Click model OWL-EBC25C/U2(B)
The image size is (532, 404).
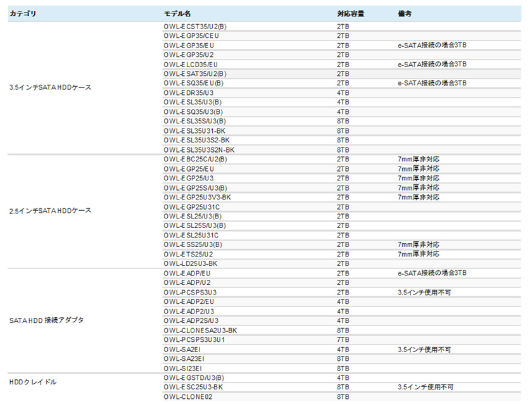196,160
